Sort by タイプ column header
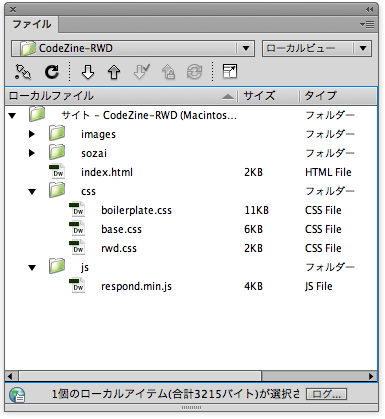 coord(337,96)
